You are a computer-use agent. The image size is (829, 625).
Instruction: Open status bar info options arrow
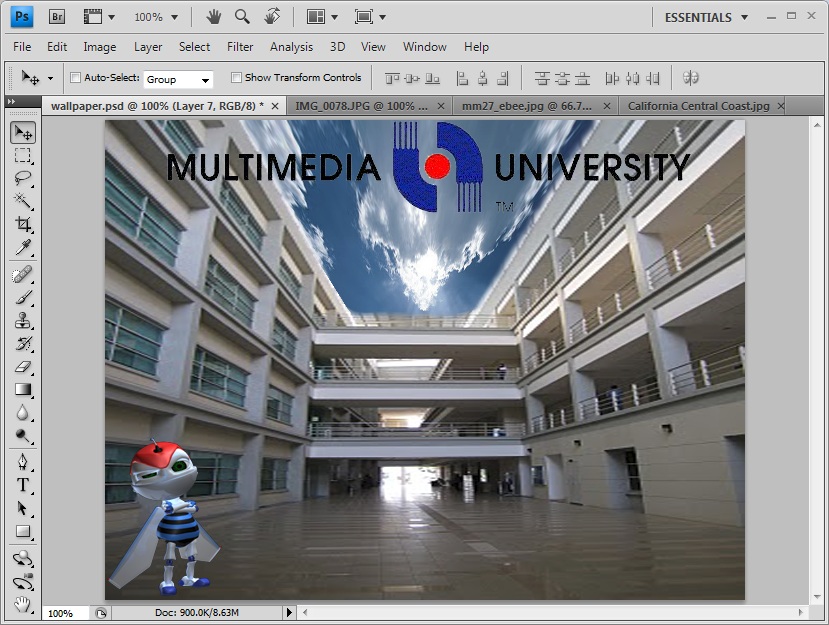click(x=289, y=612)
